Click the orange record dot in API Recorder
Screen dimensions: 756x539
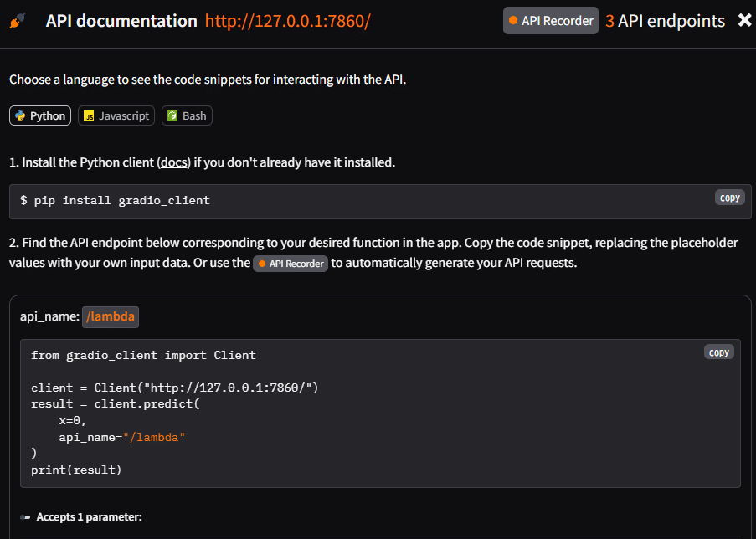513,20
